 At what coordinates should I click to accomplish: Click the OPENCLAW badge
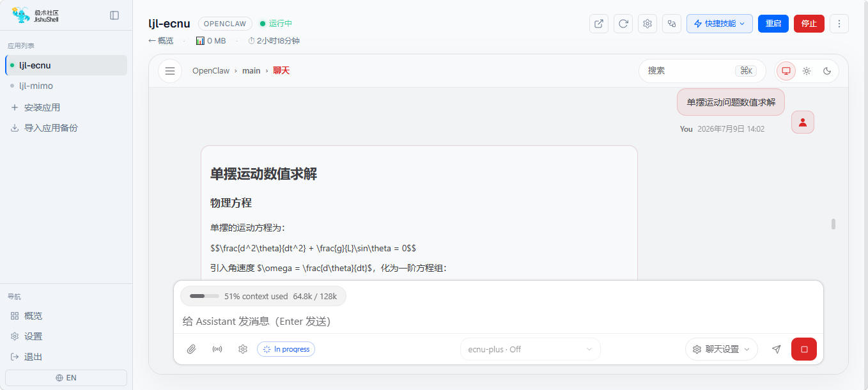(x=225, y=24)
